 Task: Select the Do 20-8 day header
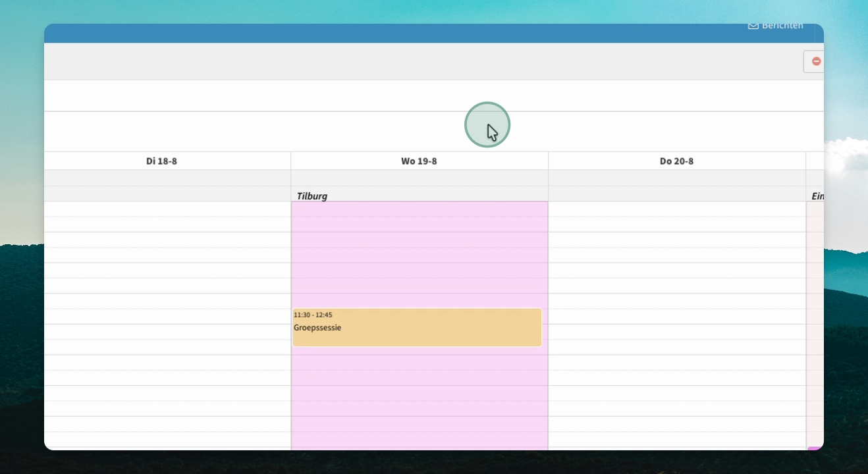pos(676,161)
